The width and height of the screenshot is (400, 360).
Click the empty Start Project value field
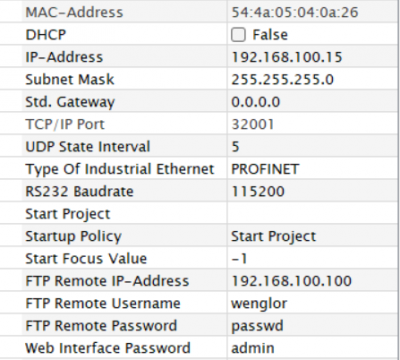pos(313,214)
